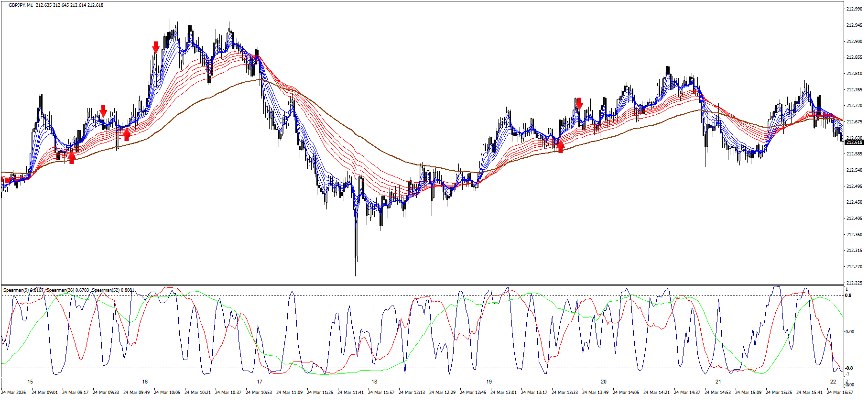Image resolution: width=868 pixels, height=405 pixels.
Task: Click the red down arrow near 09:33
Action: click(103, 111)
